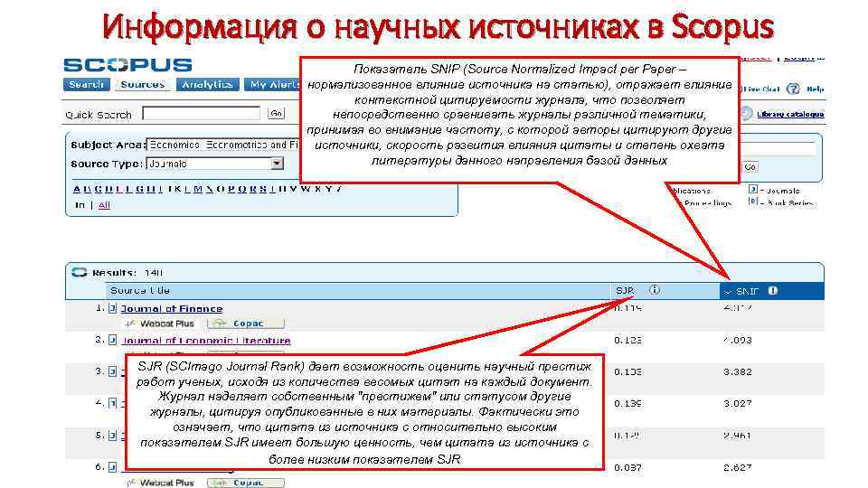The image size is (868, 488).
Task: Open the Help question mark icon
Action: coord(793,89)
